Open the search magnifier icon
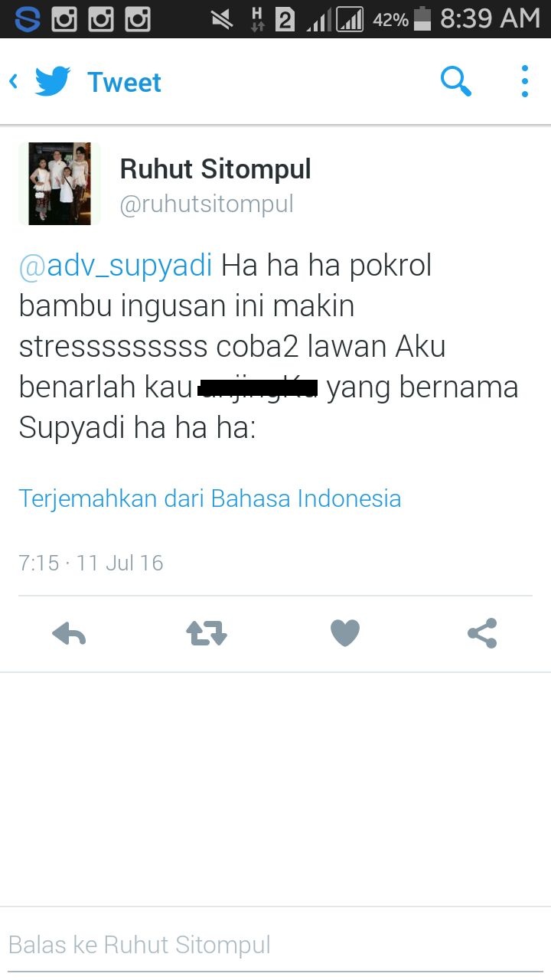This screenshot has width=551, height=980. tap(456, 81)
